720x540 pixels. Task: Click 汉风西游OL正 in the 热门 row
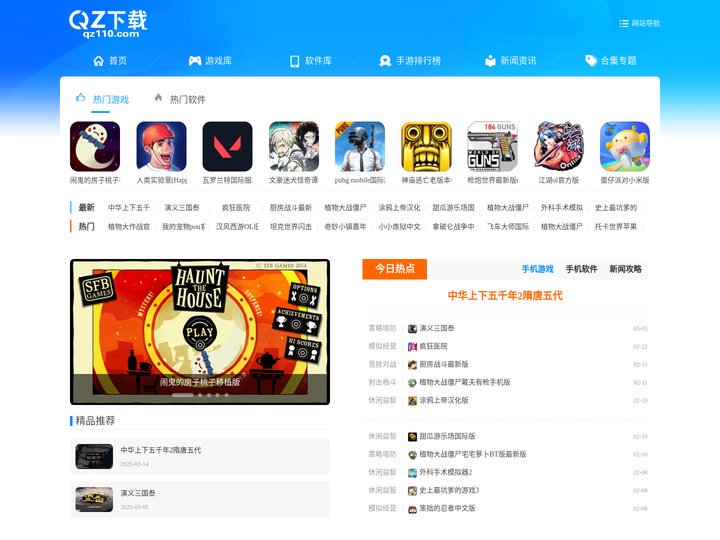pos(237,226)
